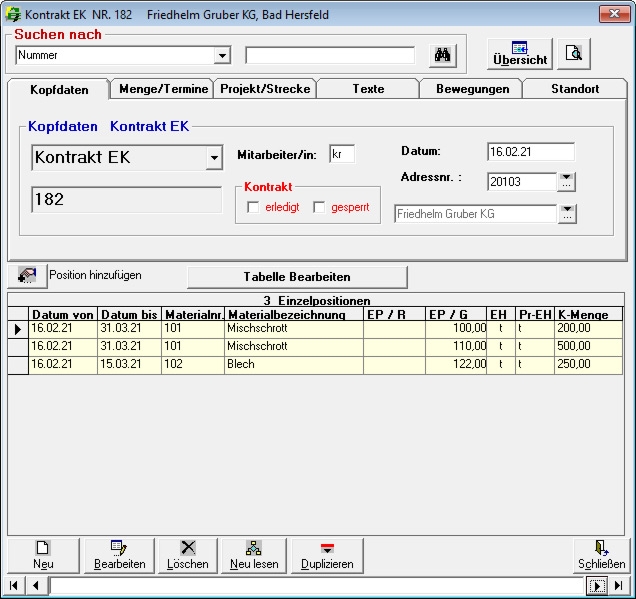Image resolution: width=636 pixels, height=599 pixels.
Task: Click the Schließen door icon button
Action: pos(602,555)
